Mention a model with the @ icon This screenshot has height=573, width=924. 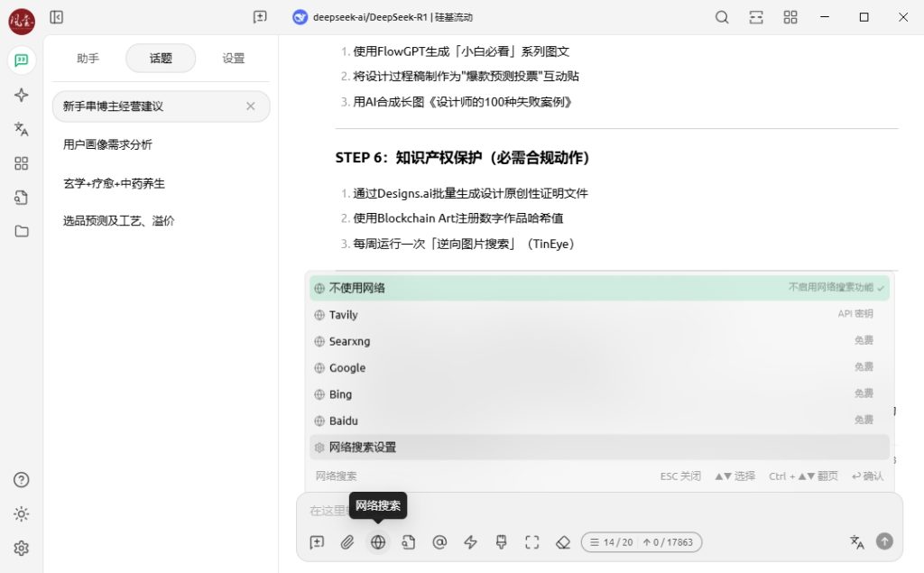[439, 542]
